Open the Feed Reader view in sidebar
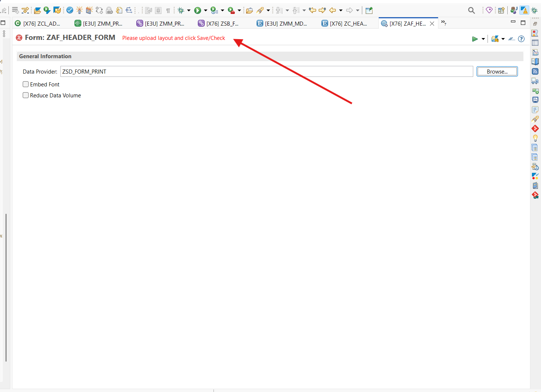 [535, 71]
